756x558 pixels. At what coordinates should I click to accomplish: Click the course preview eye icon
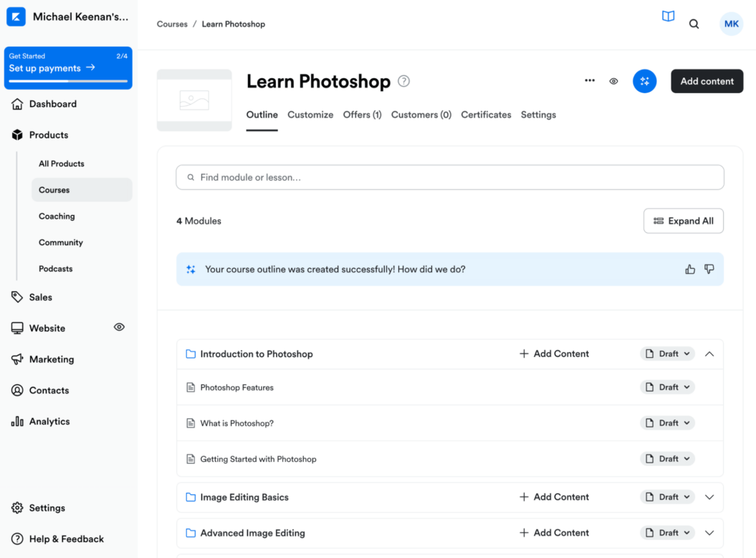click(613, 81)
